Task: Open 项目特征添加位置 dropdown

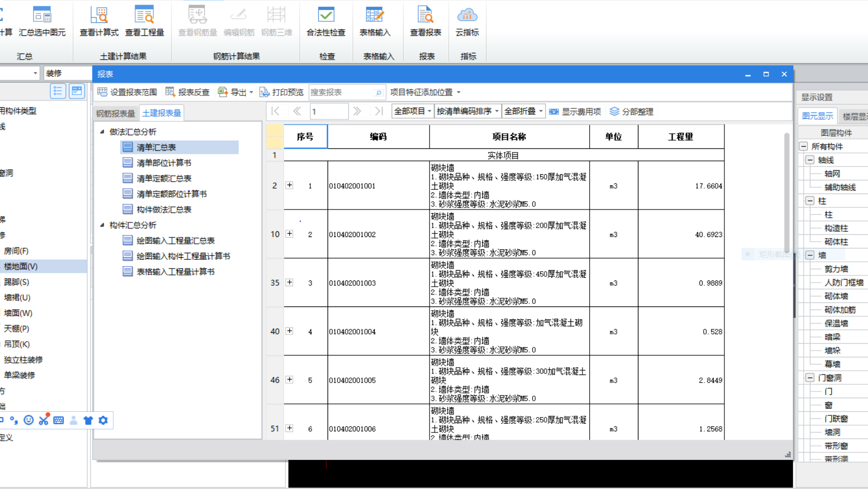Action: 425,92
